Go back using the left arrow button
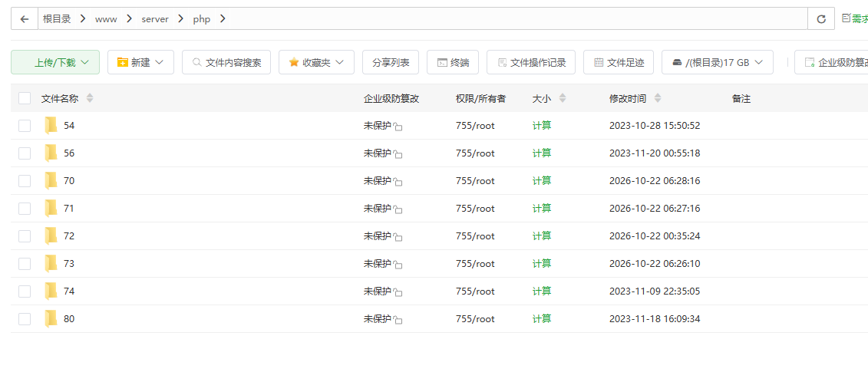 (x=25, y=19)
